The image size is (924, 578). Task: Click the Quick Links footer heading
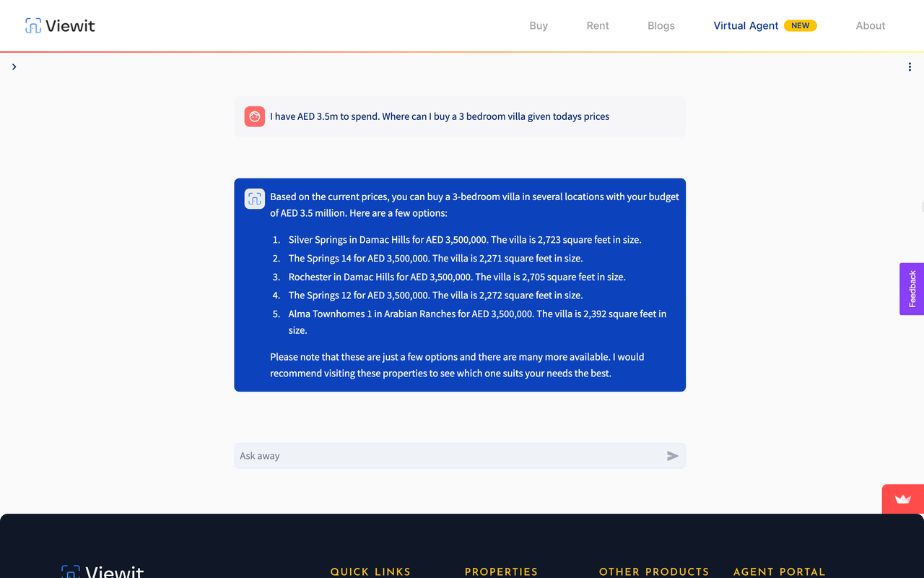pos(370,571)
